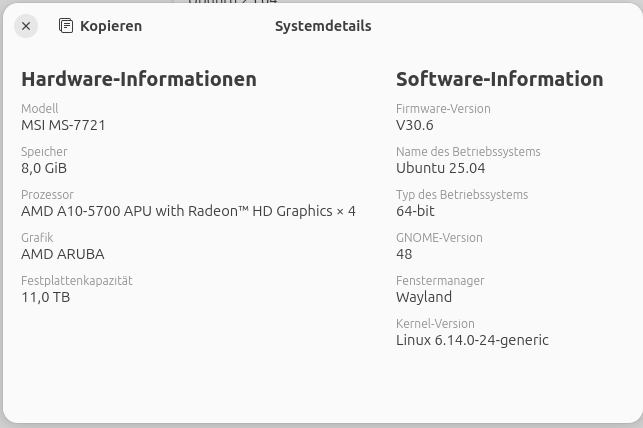Click the Linux 6.14.0-24-generic kernel text
Viewport: 643px width, 428px height.
point(472,340)
